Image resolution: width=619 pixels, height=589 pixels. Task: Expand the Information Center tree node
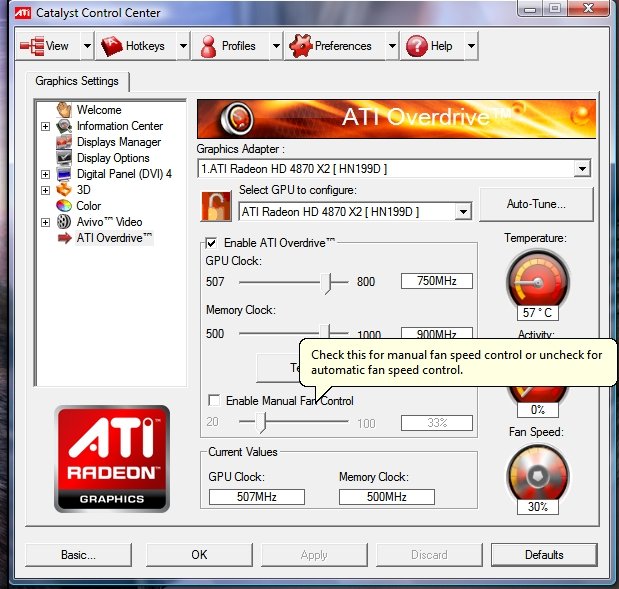45,126
